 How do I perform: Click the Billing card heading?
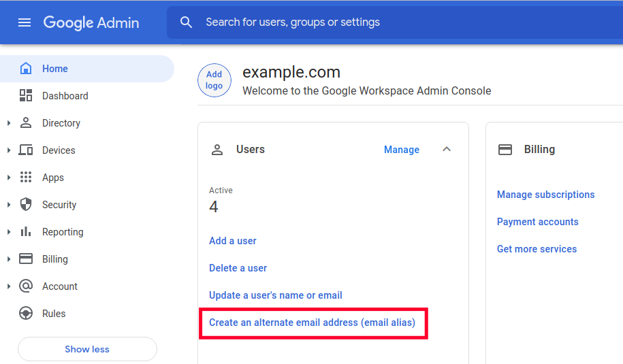[539, 149]
